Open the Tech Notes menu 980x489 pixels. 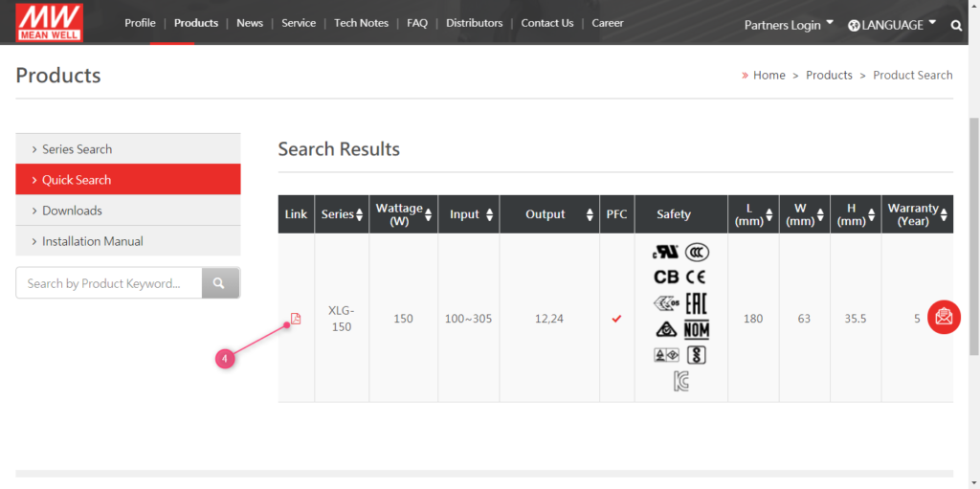click(x=361, y=23)
